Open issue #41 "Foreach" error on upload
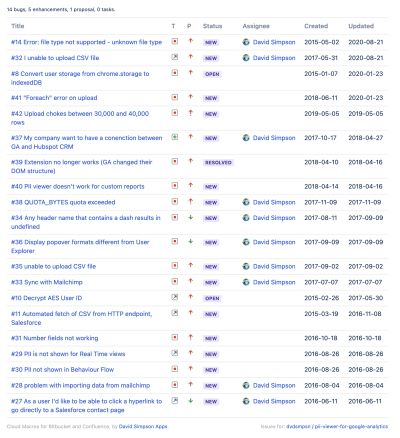The height and width of the screenshot is (438, 400). 54,98
